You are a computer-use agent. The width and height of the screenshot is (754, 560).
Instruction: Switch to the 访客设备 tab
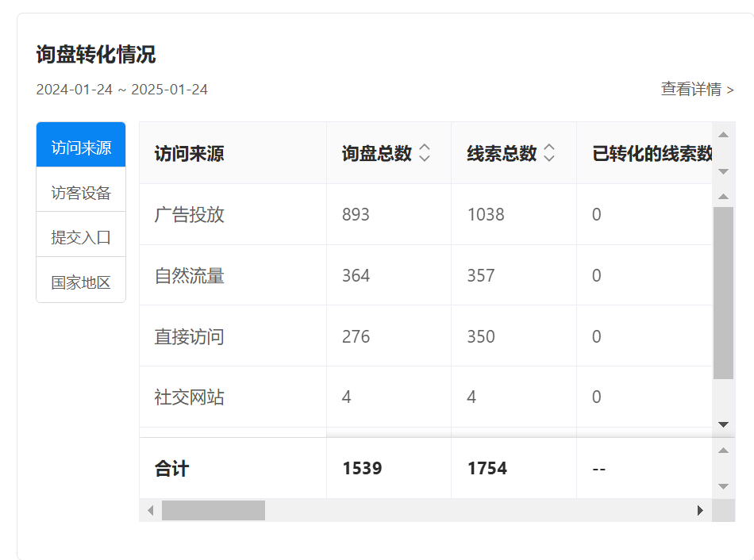click(x=81, y=193)
